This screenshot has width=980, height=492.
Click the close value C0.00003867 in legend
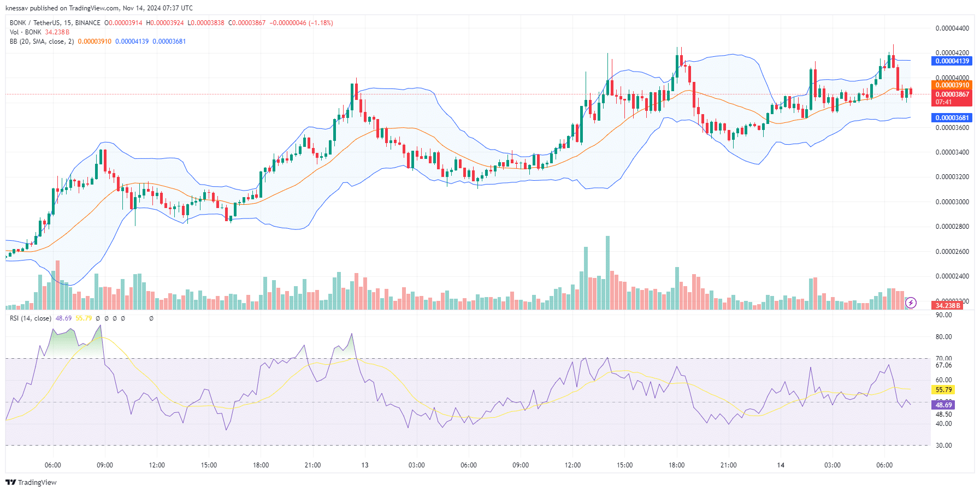247,23
